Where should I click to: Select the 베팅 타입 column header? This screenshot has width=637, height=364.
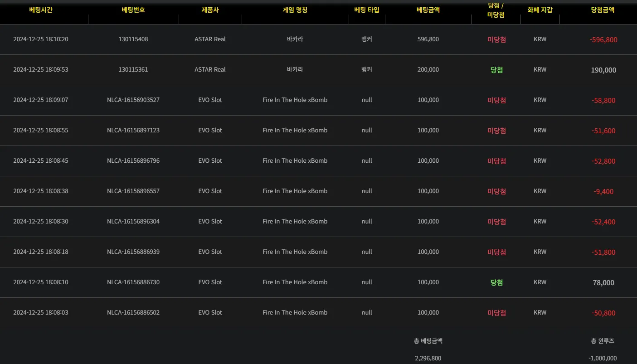click(367, 10)
